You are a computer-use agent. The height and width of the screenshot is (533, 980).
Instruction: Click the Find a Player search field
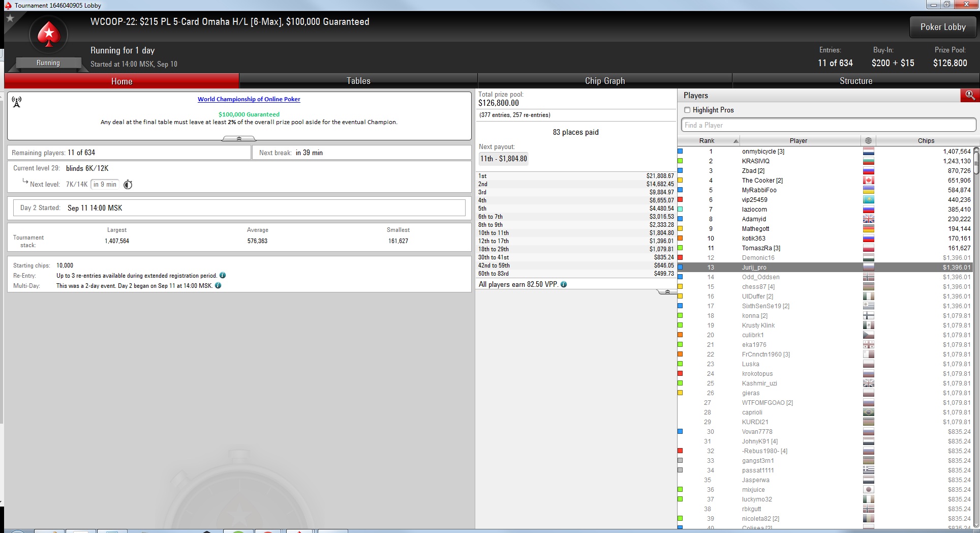point(829,125)
